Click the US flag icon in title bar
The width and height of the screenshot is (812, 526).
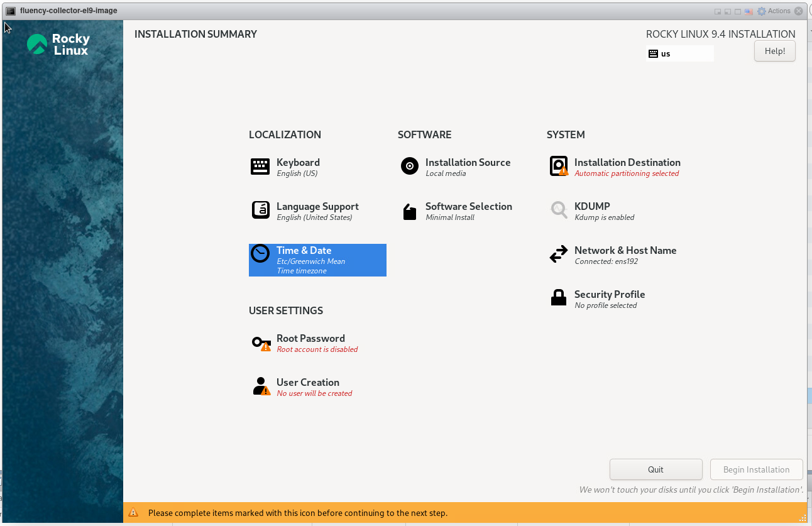(x=749, y=11)
